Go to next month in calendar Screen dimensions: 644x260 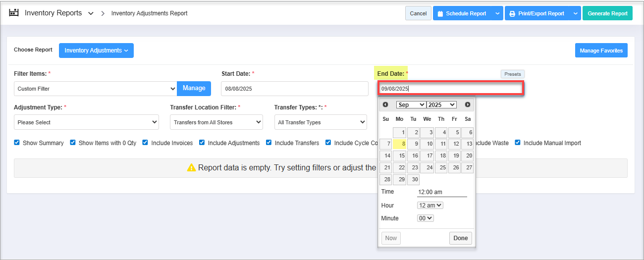[x=467, y=104]
